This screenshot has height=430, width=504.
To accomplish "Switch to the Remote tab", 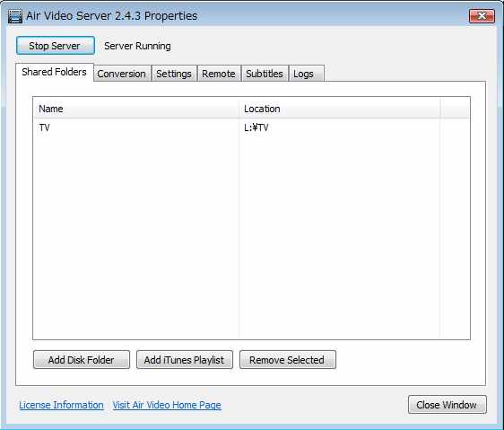I will pos(219,74).
